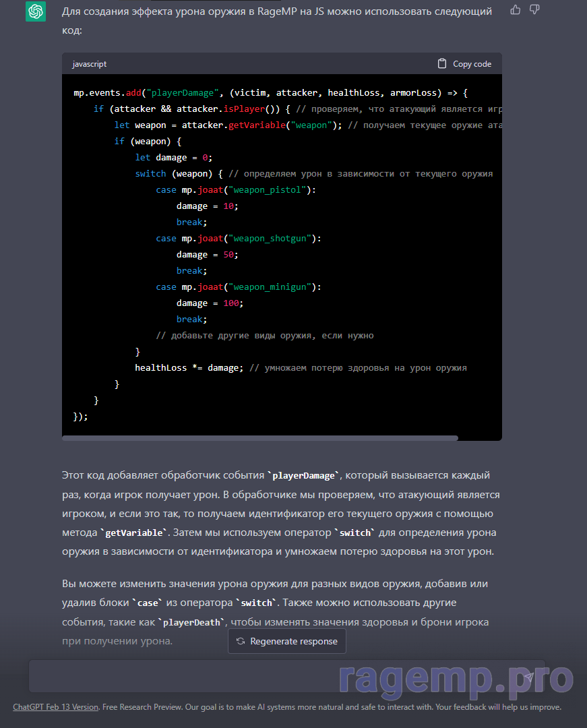Click the "weapon_minigun" string in the code
587x728 pixels.
(272, 287)
